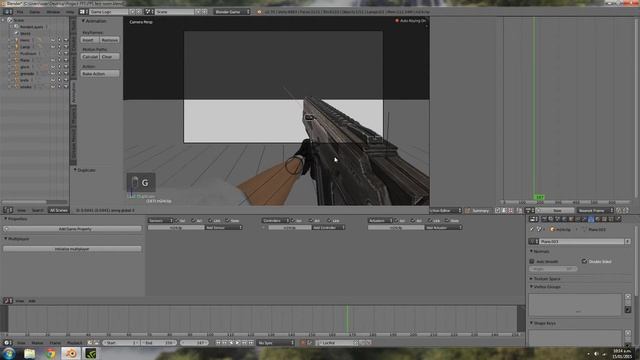Toggle visibility of the smoke object
Screen dimensions: 640x360
click(53, 87)
